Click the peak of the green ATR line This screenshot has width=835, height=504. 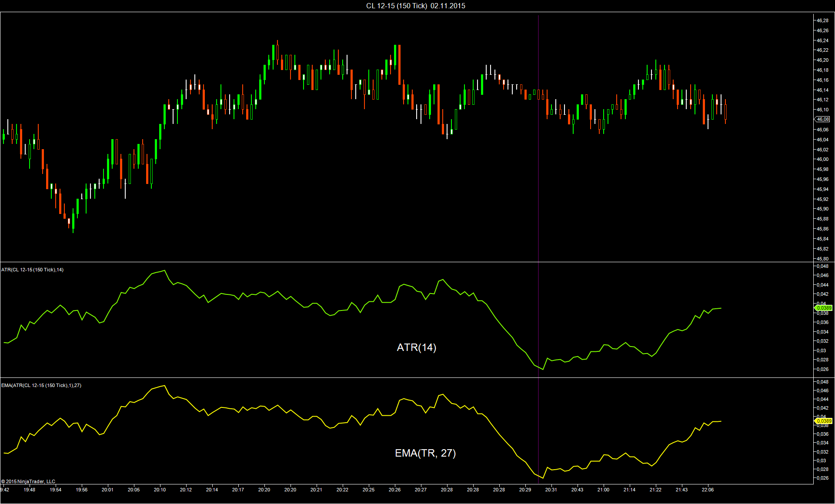[164, 270]
